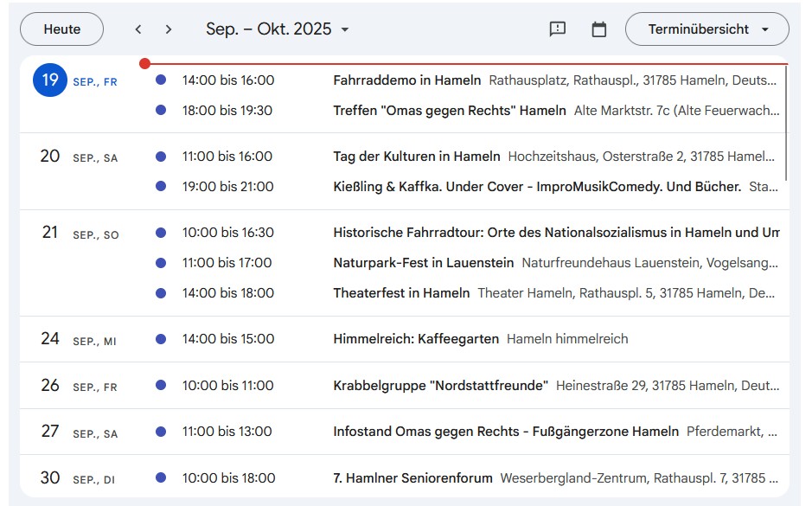The width and height of the screenshot is (812, 506).
Task: Go to previous period with left chevron
Action: 138,29
